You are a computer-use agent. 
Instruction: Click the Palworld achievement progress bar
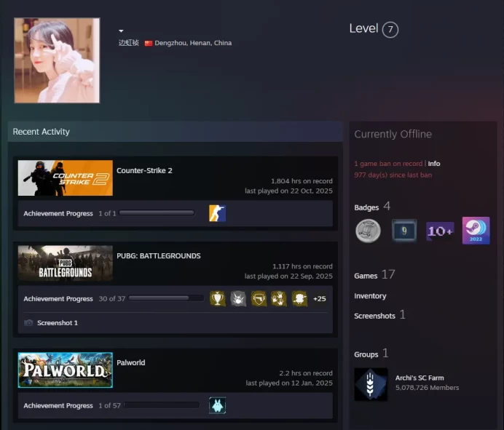click(162, 405)
